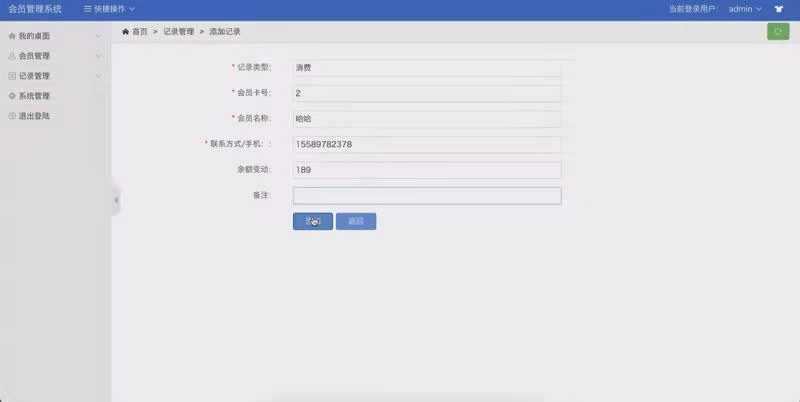Go to 记录管理 breadcrumb link
Image resolution: width=800 pixels, height=402 pixels.
click(179, 32)
